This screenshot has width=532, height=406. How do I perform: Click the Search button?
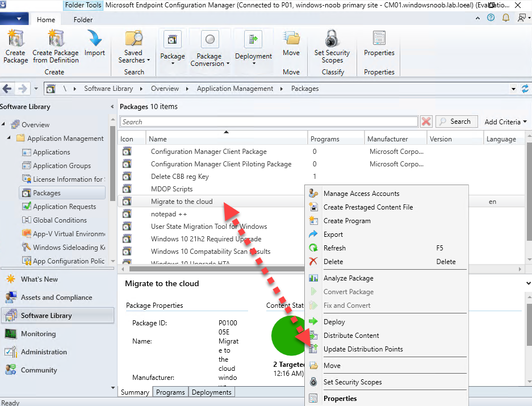tap(456, 122)
